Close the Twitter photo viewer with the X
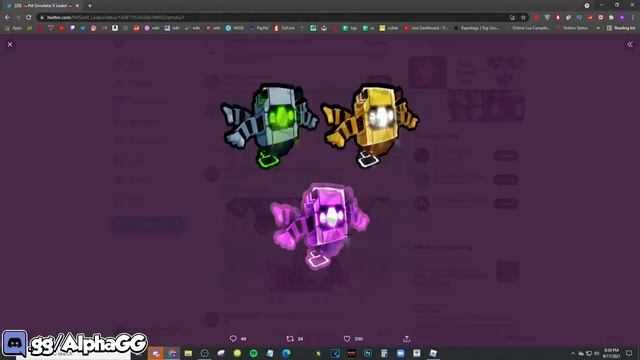Image resolution: width=640 pixels, height=360 pixels. click(10, 44)
